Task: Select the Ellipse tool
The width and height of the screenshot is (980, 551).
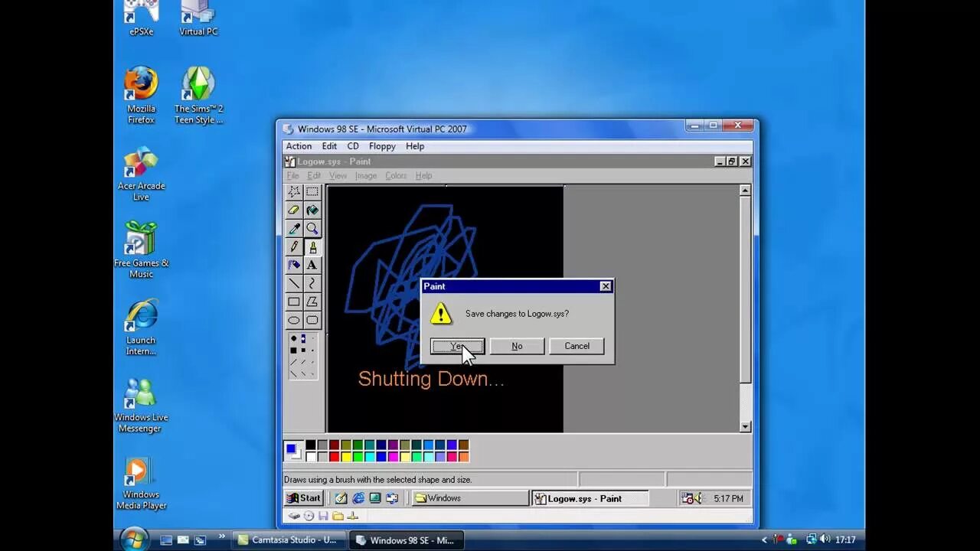Action: tap(294, 320)
